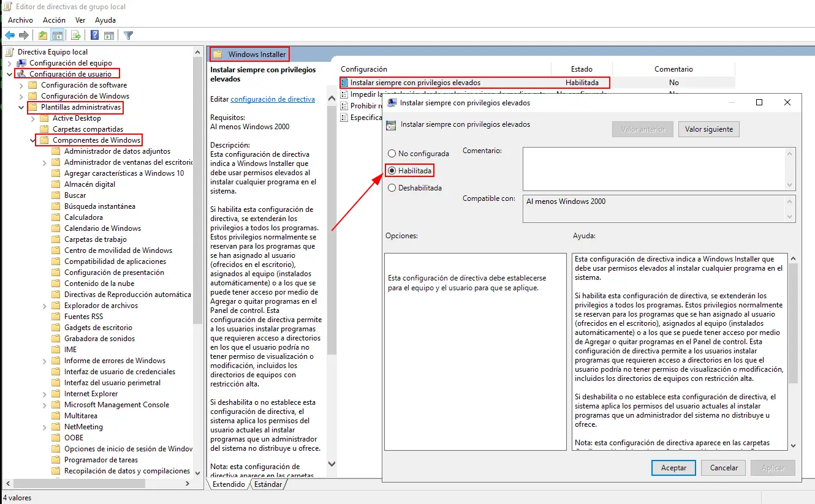Toggle the show/hide action pane icon
The height and width of the screenshot is (504, 815).
tap(109, 35)
